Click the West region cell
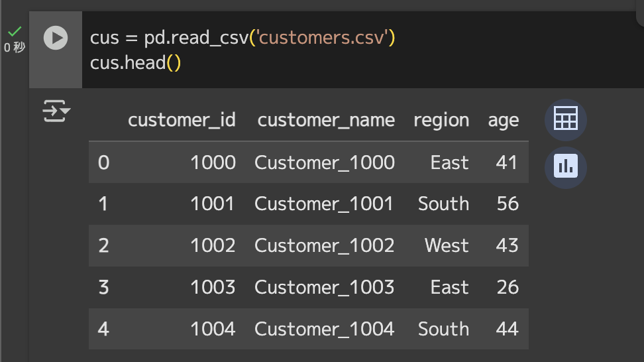The width and height of the screenshot is (644, 362). point(447,246)
